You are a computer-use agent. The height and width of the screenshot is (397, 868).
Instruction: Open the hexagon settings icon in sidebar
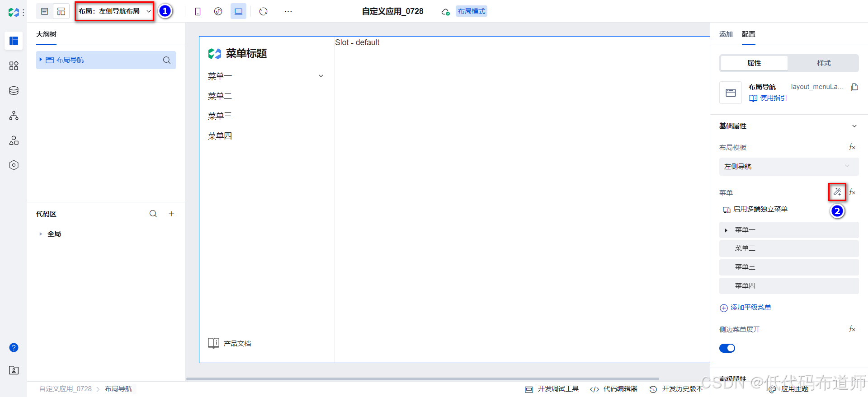(x=14, y=165)
